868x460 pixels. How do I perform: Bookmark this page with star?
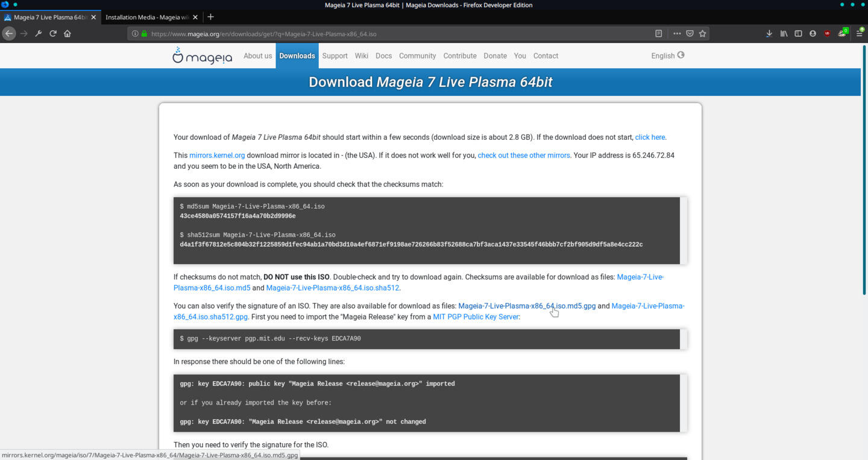click(703, 34)
